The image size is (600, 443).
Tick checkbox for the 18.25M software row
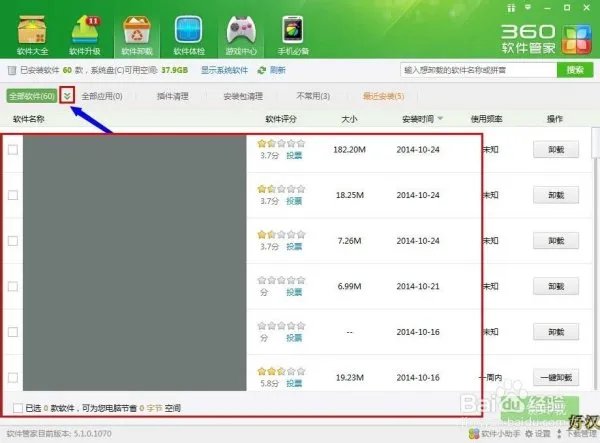tap(13, 195)
